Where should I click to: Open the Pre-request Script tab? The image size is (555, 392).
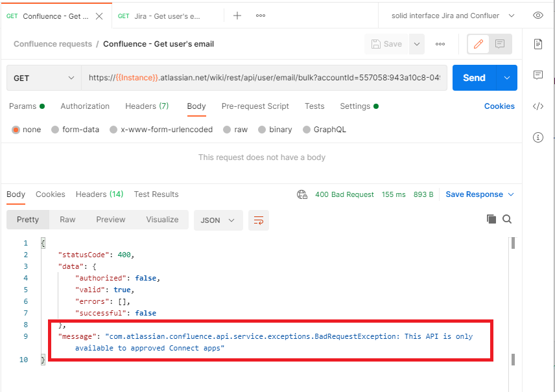click(x=255, y=106)
